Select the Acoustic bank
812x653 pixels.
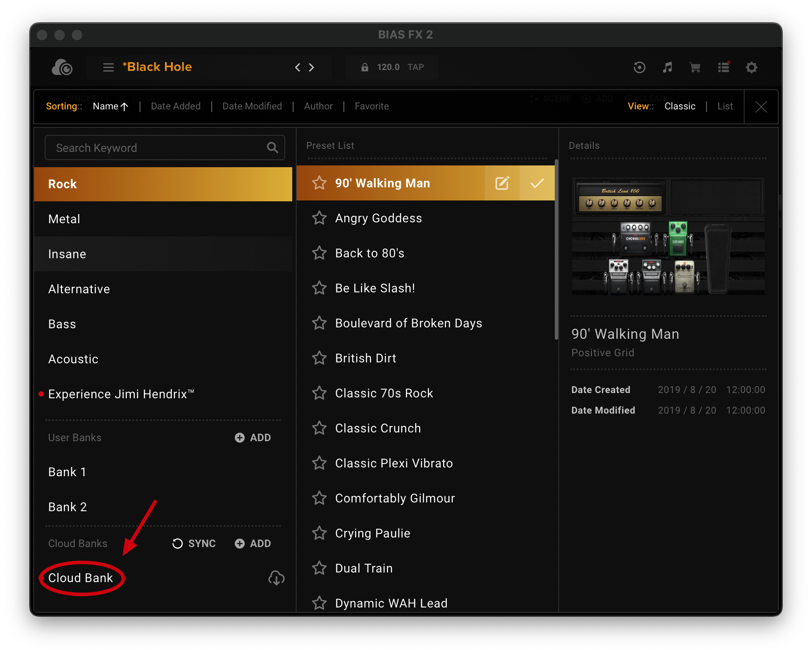click(163, 359)
